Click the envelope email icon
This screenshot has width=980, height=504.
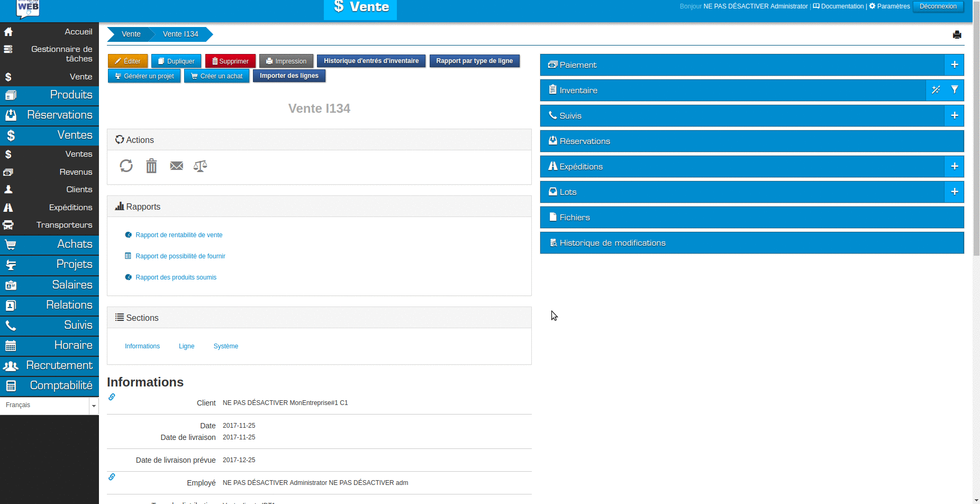coord(176,166)
